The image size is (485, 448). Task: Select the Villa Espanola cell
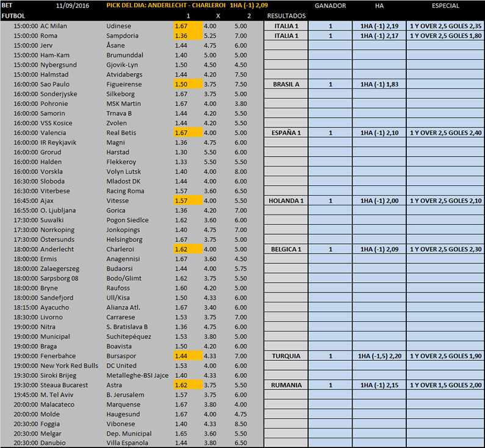point(127,443)
